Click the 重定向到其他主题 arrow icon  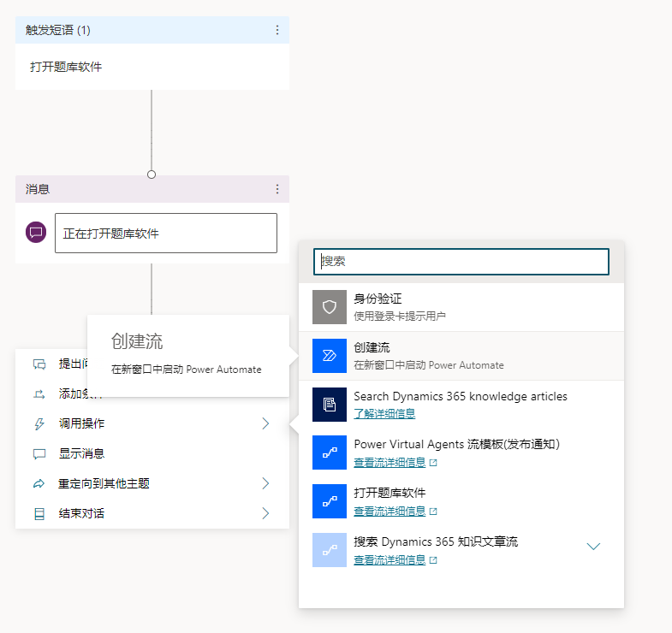[x=39, y=484]
